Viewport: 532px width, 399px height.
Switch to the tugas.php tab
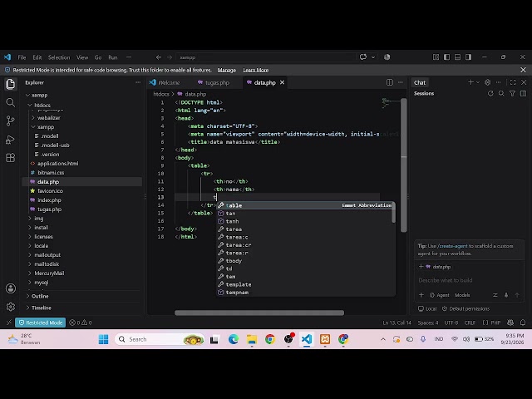(218, 82)
